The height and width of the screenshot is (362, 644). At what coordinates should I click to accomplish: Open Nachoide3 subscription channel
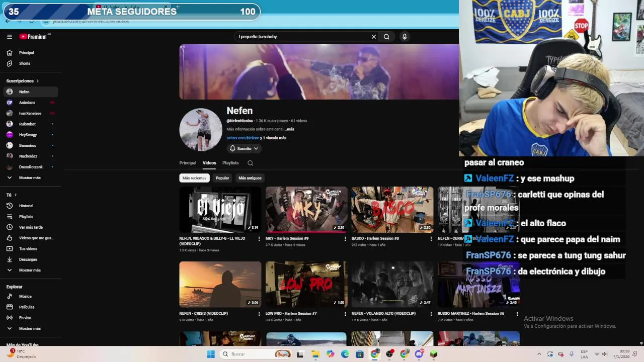click(31, 156)
